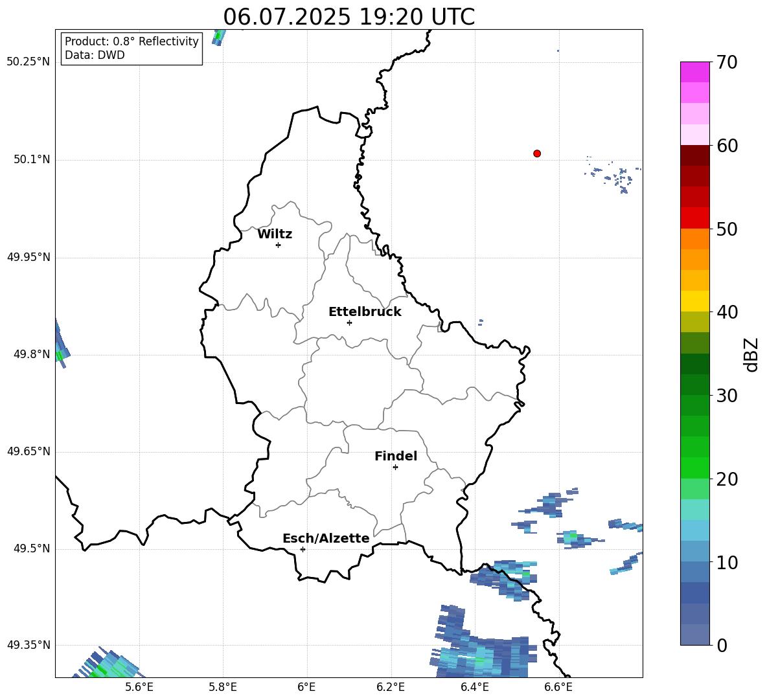
Task: Click the Product: 0.8° Reflectivity text
Action: 132,41
